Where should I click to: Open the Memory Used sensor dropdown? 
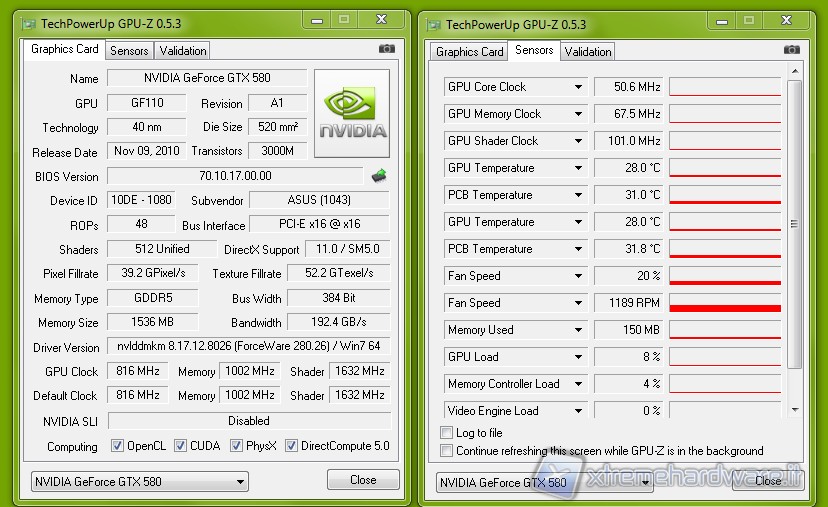coord(578,330)
